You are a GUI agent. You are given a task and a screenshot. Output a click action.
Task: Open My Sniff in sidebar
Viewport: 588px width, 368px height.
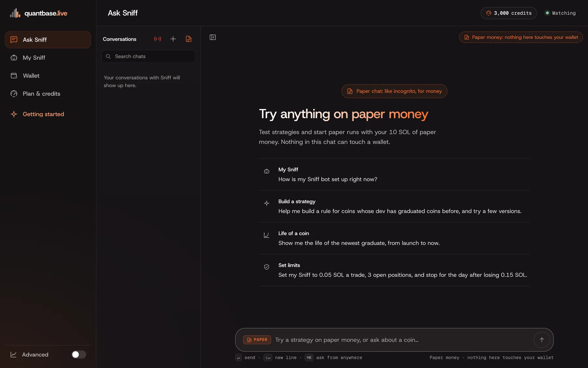48,58
